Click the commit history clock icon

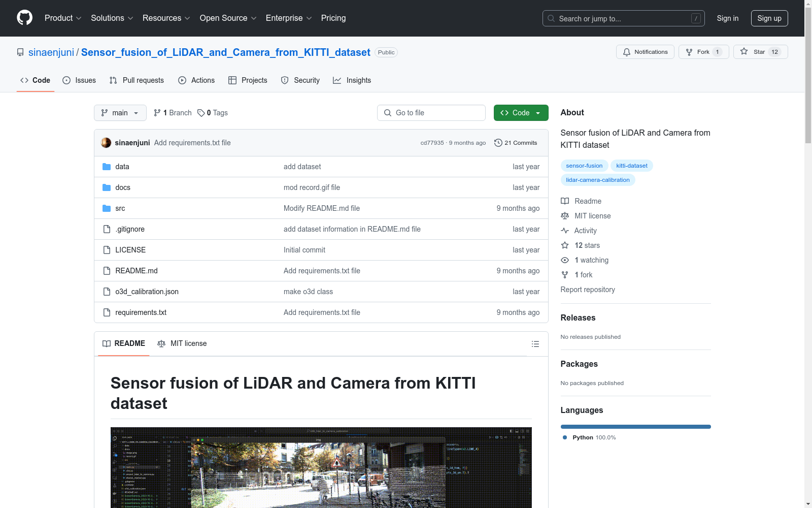[x=498, y=143]
